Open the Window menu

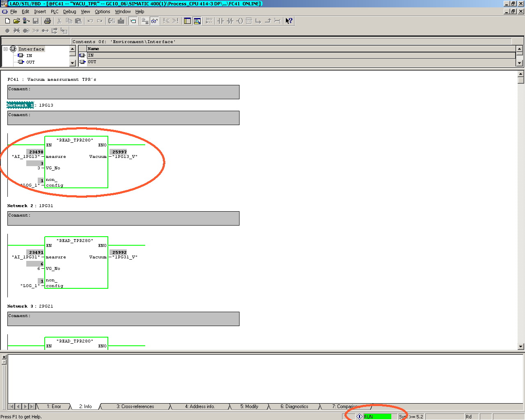coord(123,11)
